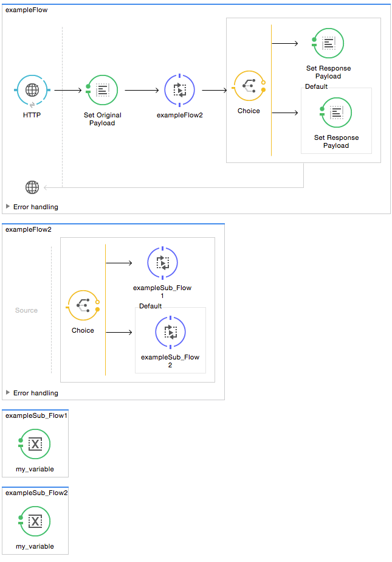Open the exampleFlow2 flow reference icon
Screen dimensions: 392x562
[179, 90]
